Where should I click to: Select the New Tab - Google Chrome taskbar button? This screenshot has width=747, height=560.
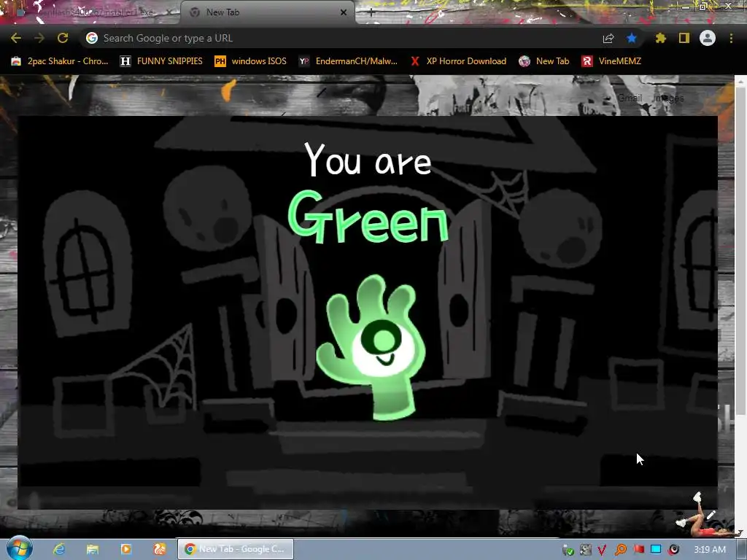(236, 549)
